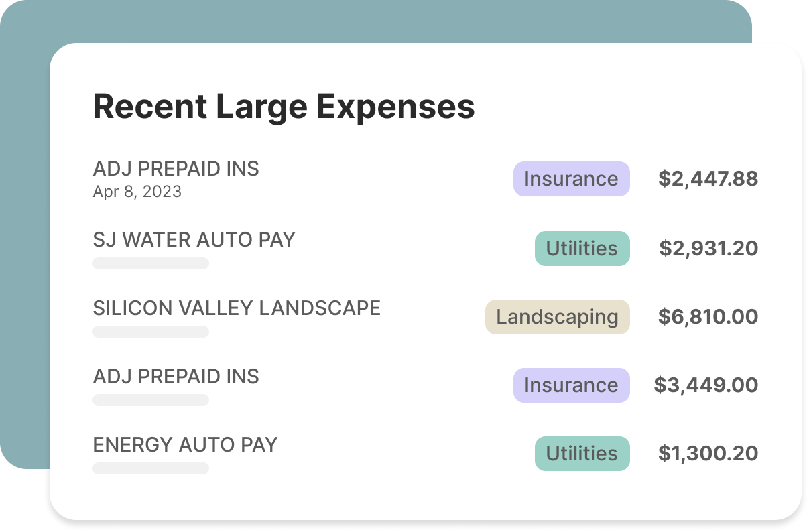809x532 pixels.
Task: Select the $3,449.00 amount
Action: coord(706,385)
